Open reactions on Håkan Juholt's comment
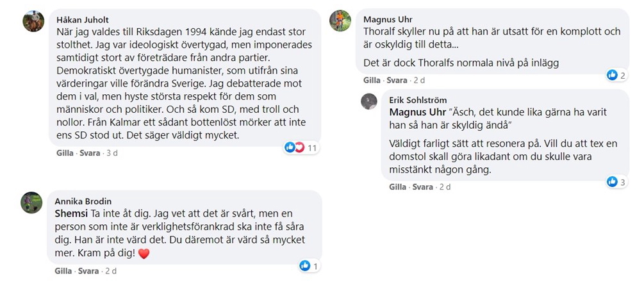 [301, 148]
